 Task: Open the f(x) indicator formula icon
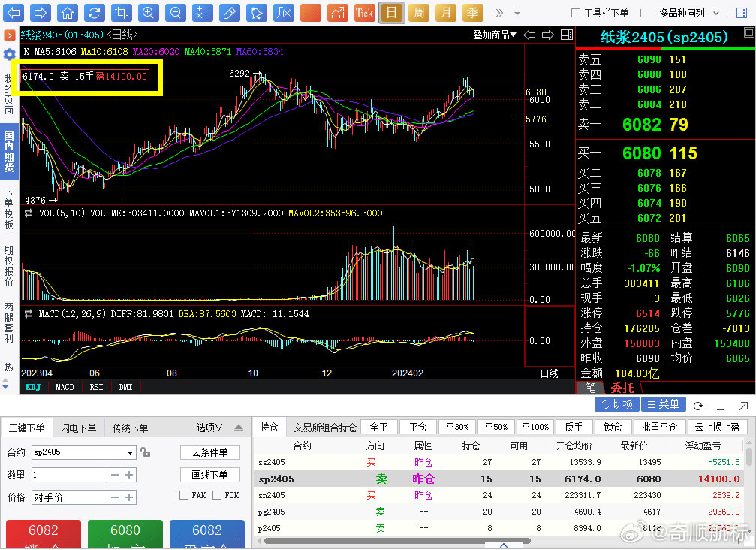[x=284, y=13]
